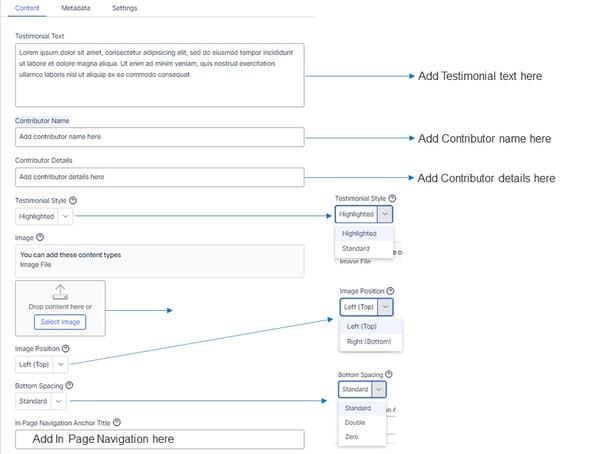Choose Zero bottom spacing option
600x454 pixels.
pyautogui.click(x=352, y=439)
